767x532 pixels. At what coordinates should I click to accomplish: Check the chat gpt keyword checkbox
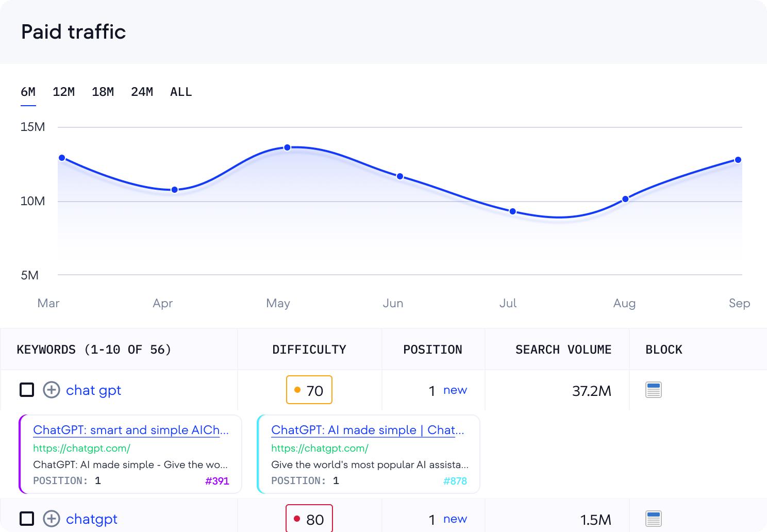27,390
